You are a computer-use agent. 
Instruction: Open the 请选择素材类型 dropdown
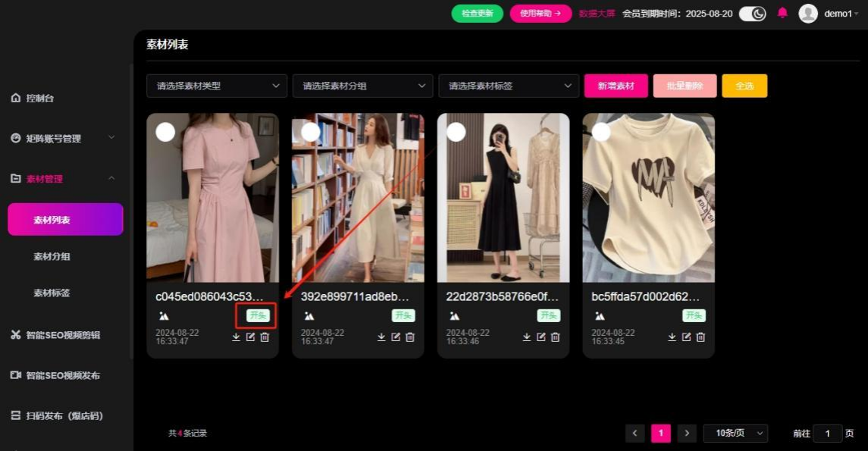coord(217,86)
